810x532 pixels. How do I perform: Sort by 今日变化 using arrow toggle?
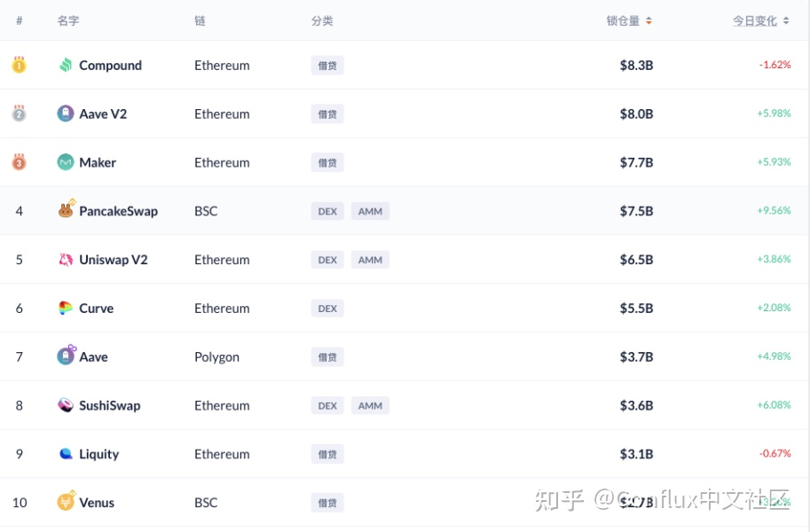pyautogui.click(x=786, y=20)
